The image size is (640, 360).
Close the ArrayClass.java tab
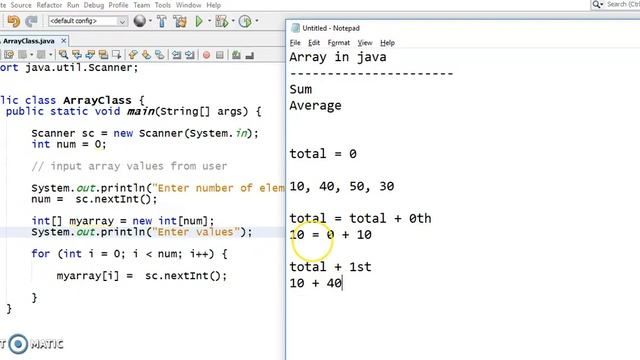click(x=64, y=41)
